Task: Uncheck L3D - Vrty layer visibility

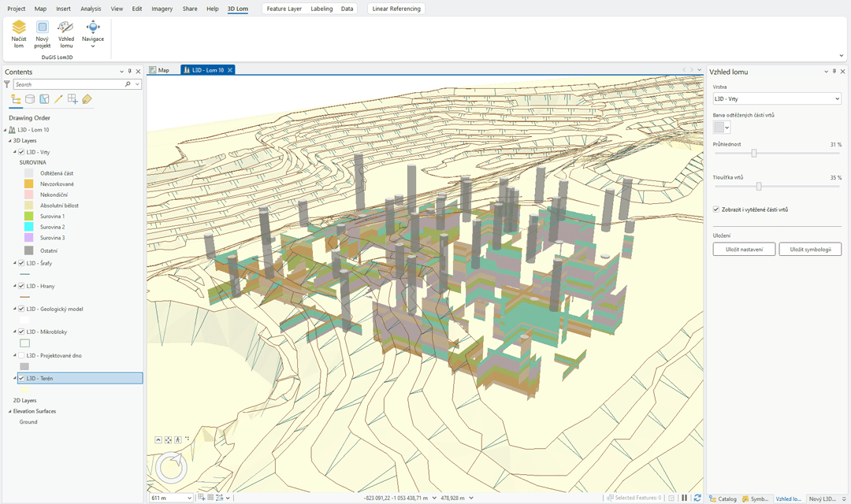Action: pyautogui.click(x=21, y=152)
